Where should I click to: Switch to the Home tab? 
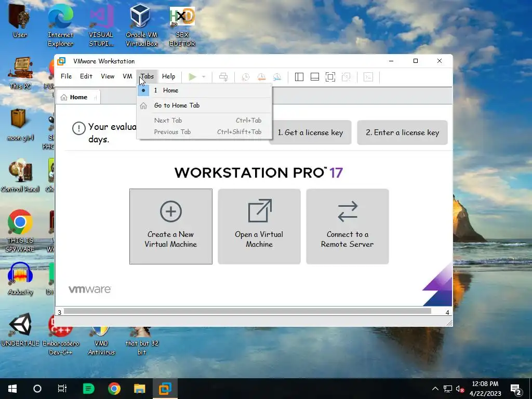pyautogui.click(x=78, y=97)
